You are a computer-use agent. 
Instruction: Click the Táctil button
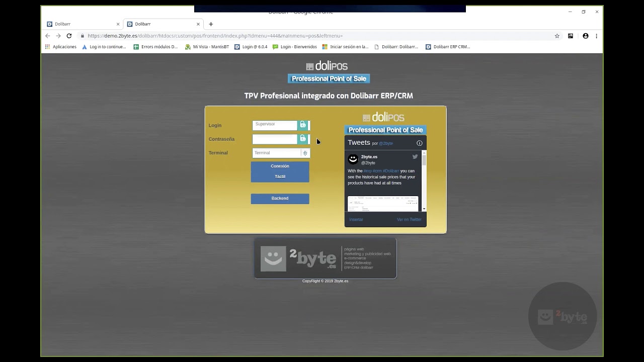click(280, 176)
